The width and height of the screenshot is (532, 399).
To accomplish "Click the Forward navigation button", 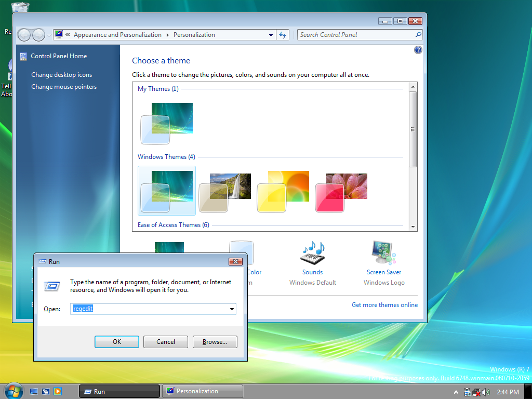I will click(x=38, y=35).
